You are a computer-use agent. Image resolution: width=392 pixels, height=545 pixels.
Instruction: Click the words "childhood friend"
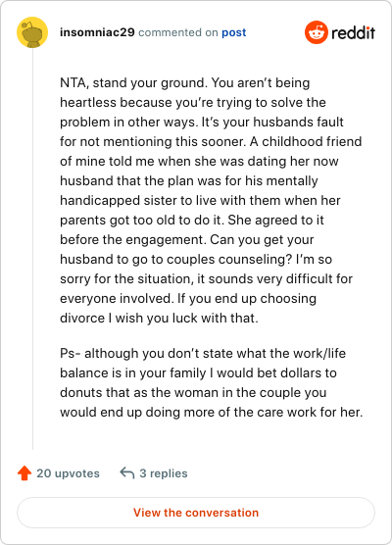(312, 142)
